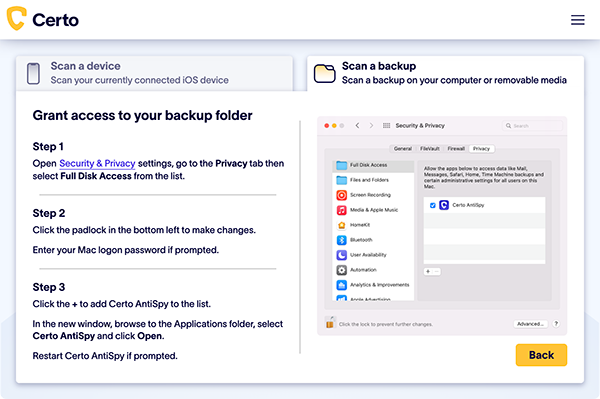Toggle the Certo AntiSpy checkbox
The image size is (600, 399).
pos(432,205)
